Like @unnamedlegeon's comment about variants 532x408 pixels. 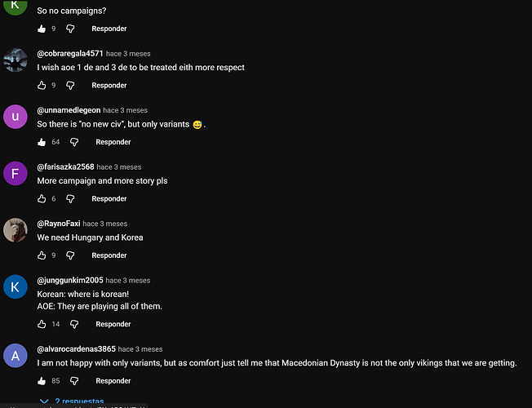pos(42,142)
